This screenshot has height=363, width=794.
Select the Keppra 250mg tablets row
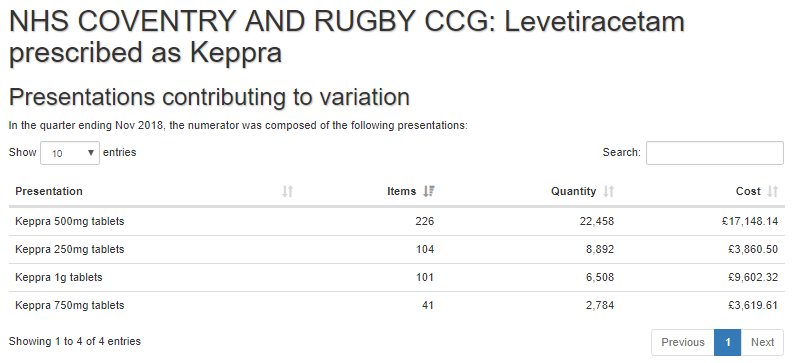pos(396,249)
